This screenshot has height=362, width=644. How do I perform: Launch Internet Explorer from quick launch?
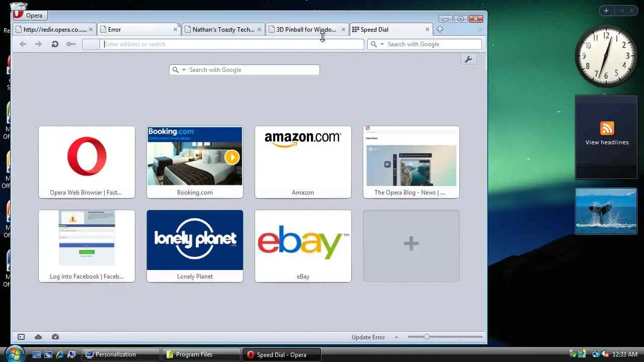60,354
